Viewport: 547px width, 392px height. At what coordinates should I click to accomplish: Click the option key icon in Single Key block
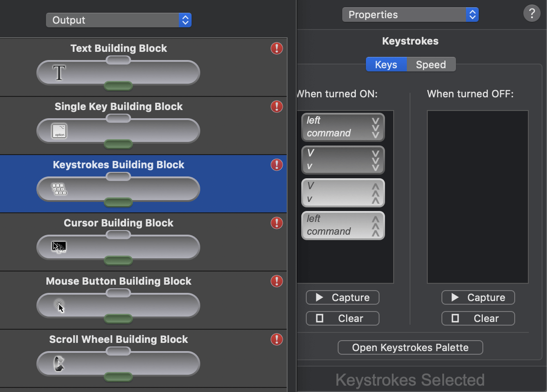59,131
